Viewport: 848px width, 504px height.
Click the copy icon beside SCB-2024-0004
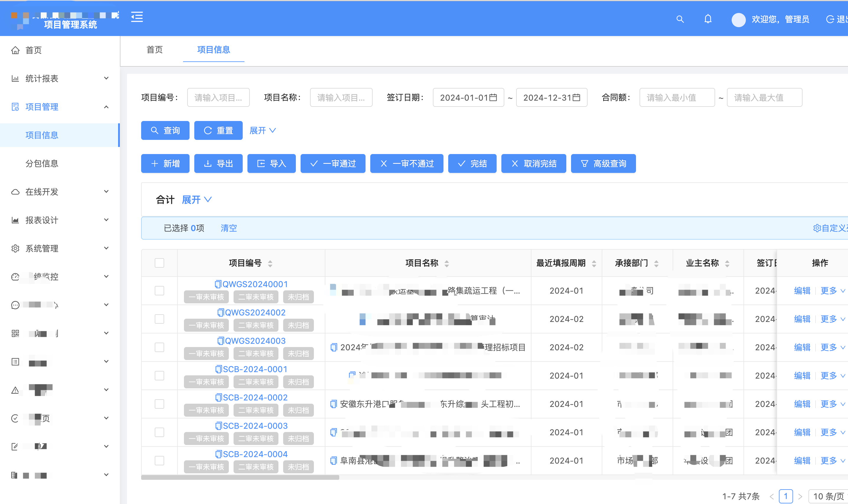coord(218,454)
